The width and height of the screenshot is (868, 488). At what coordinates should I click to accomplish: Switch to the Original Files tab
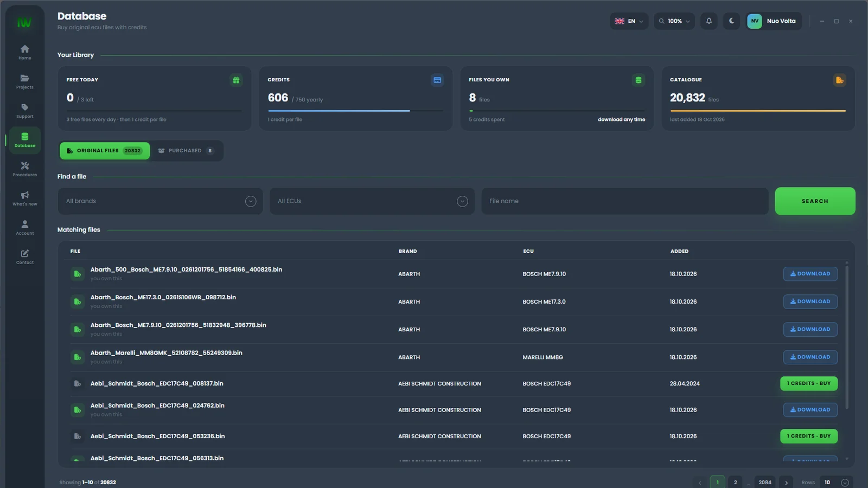click(x=105, y=151)
